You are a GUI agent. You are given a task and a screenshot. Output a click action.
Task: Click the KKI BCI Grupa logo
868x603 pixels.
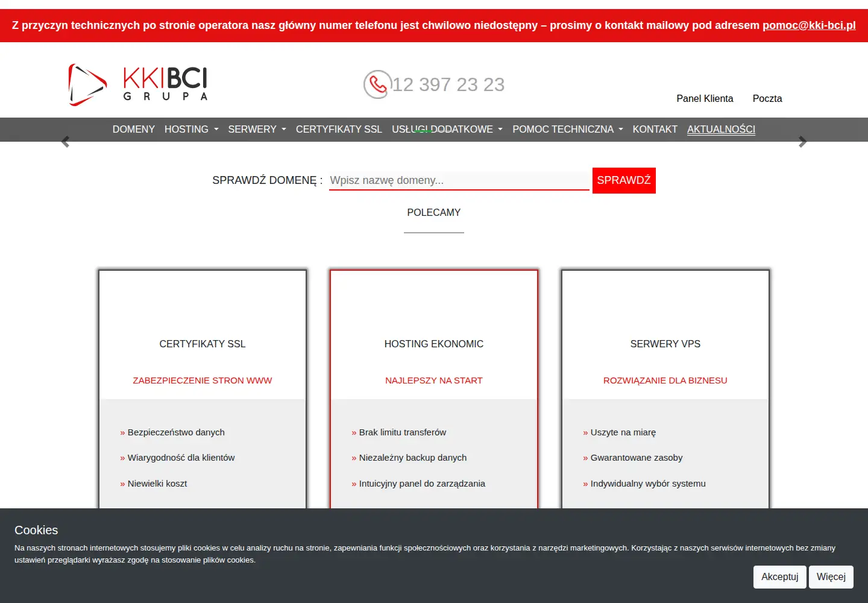coord(138,84)
